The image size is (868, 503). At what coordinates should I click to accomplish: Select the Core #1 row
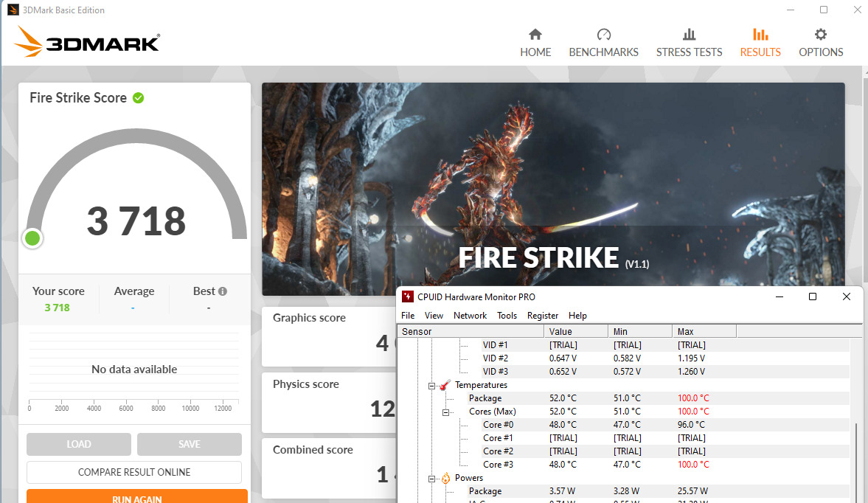point(624,437)
